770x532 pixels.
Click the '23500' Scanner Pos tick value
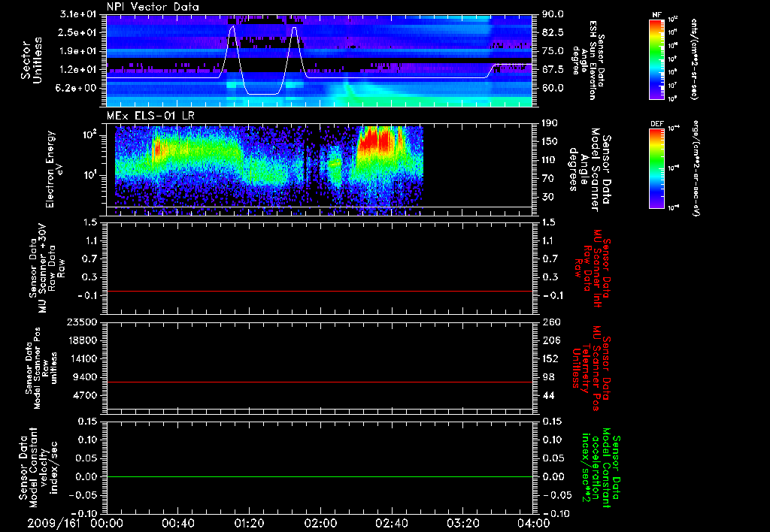[x=83, y=322]
